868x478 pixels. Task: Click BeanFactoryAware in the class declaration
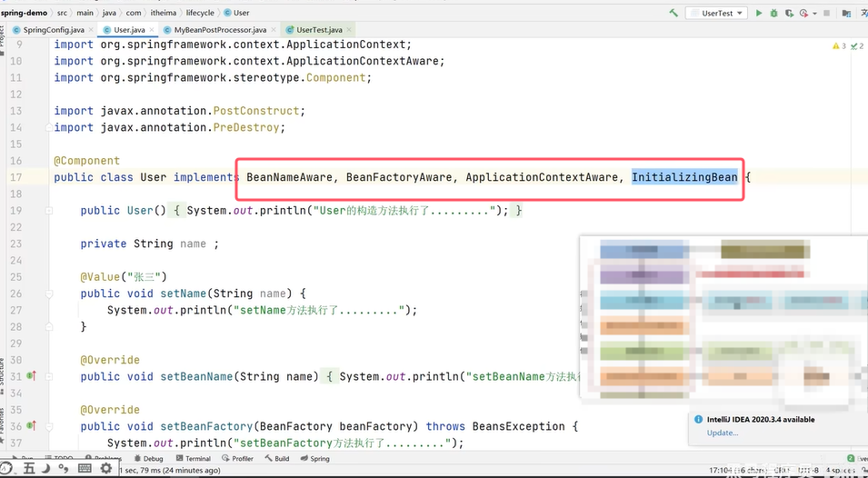point(399,177)
